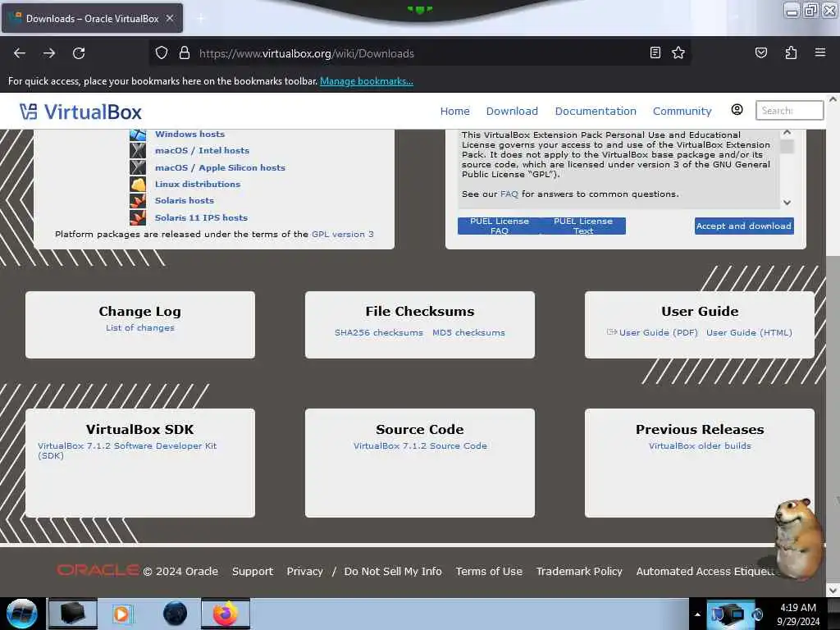Toggle reader view icon in address bar

(655, 52)
